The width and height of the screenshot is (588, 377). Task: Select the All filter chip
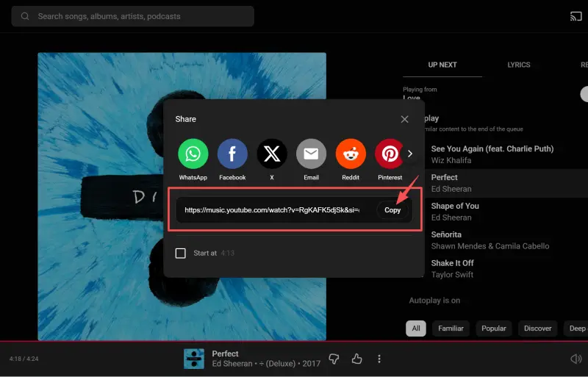[x=416, y=328]
